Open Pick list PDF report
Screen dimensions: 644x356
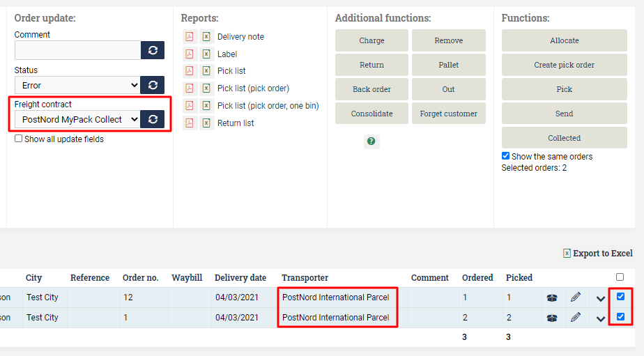coord(190,70)
